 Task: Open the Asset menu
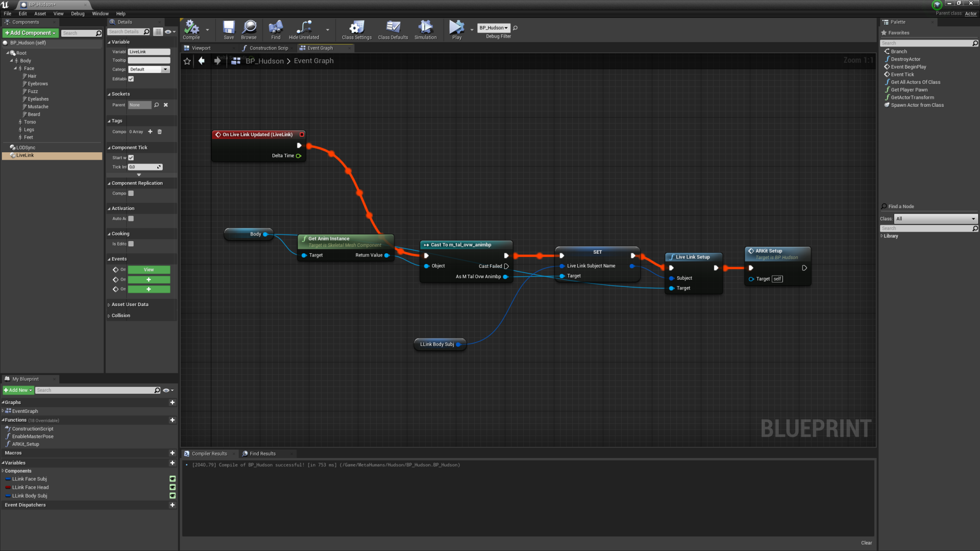40,14
